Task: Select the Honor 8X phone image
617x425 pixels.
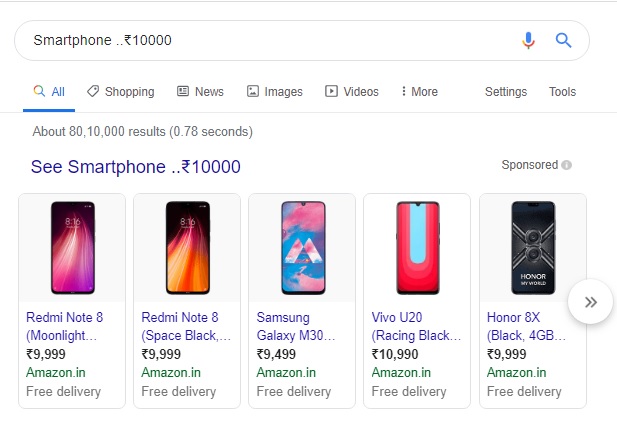Action: 533,248
